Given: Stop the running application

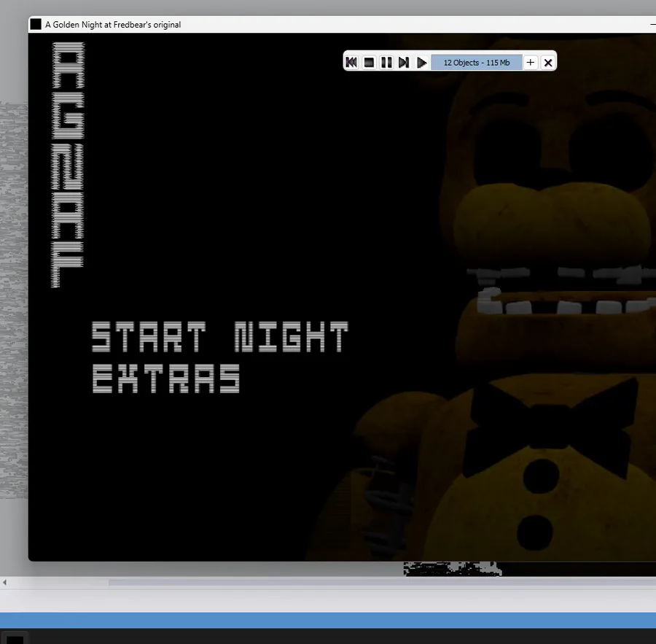Looking at the screenshot, I should point(369,63).
